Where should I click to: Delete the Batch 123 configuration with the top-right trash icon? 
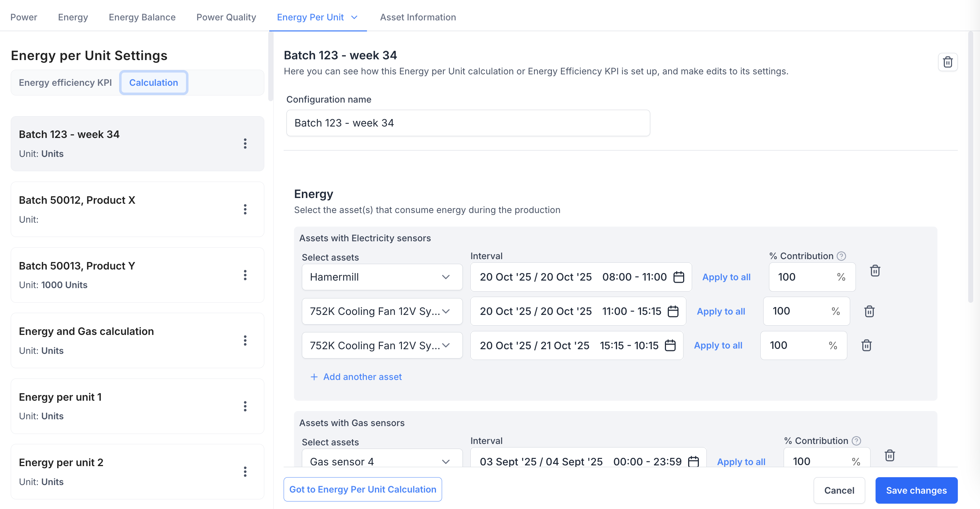[947, 62]
